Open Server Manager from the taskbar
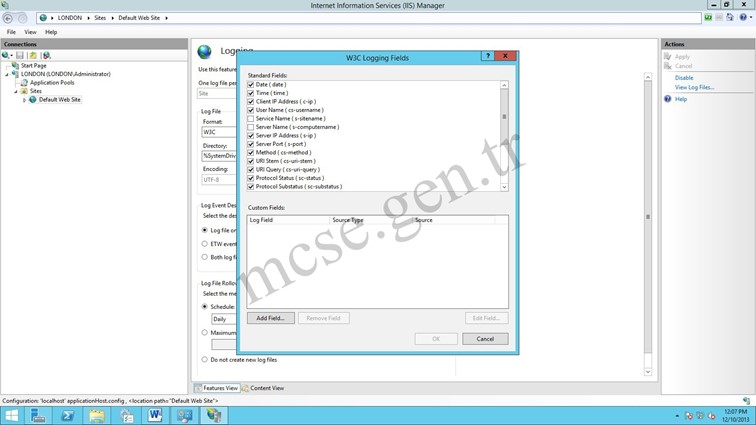This screenshot has height=425, width=756. (x=38, y=415)
